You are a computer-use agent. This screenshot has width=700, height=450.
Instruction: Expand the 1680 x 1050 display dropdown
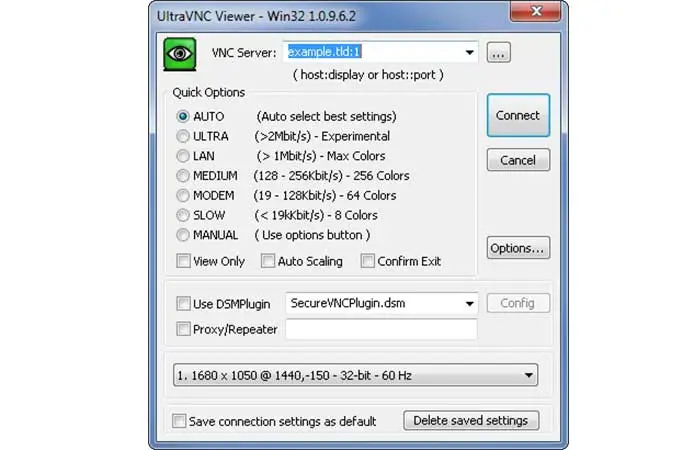[355, 375]
